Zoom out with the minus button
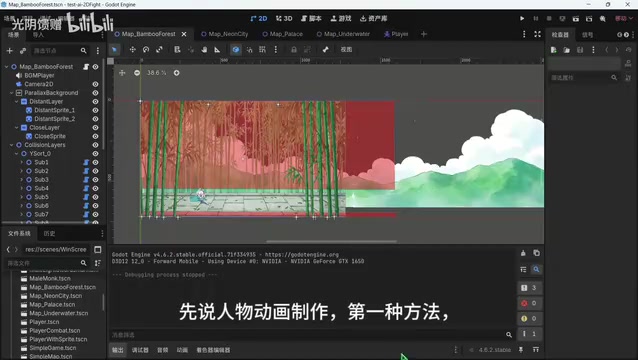The image size is (638, 360). coord(137,73)
